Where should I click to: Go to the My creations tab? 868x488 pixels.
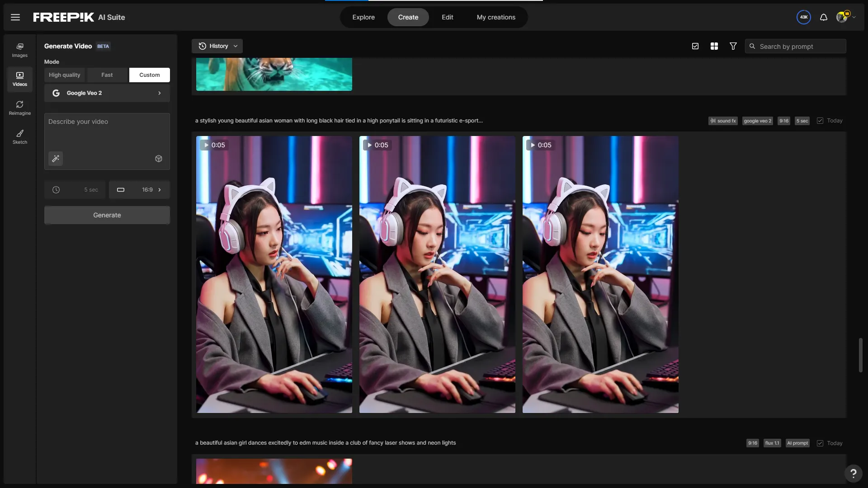tap(496, 17)
